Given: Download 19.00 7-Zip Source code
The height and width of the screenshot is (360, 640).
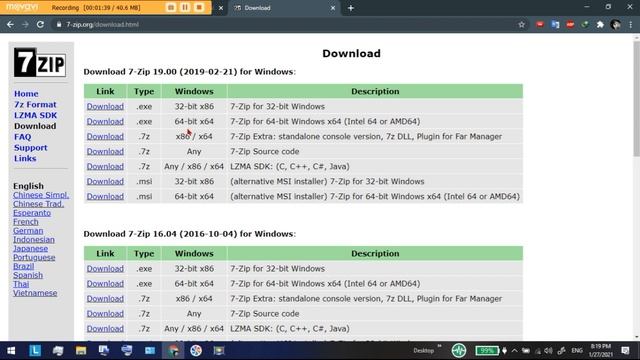Looking at the screenshot, I should (105, 151).
